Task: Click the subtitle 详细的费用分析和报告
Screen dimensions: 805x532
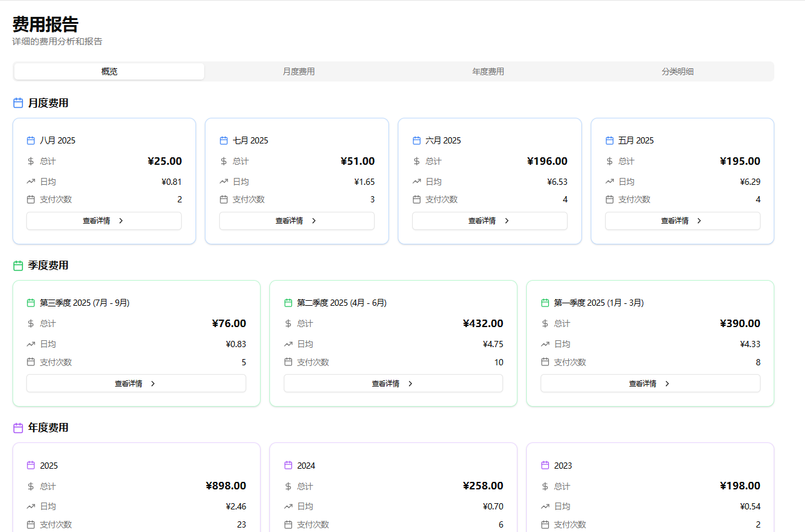Action: point(58,41)
